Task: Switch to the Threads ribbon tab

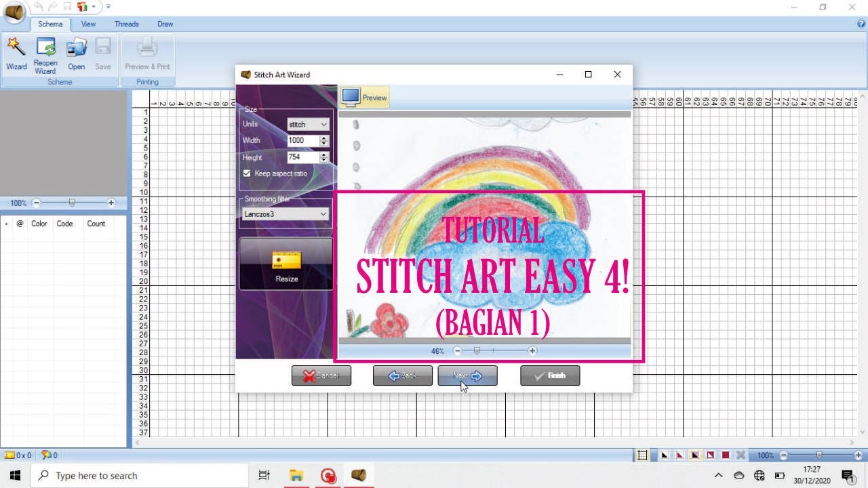Action: (126, 24)
